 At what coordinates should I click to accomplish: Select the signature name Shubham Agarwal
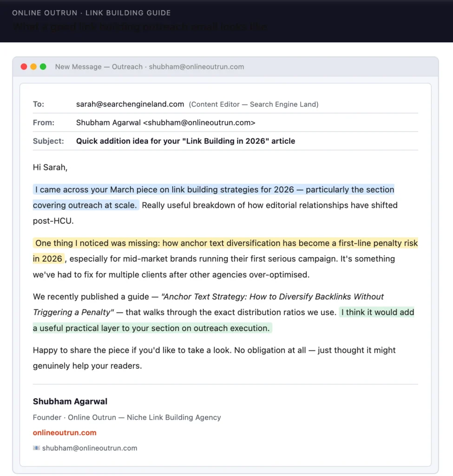[x=70, y=401]
